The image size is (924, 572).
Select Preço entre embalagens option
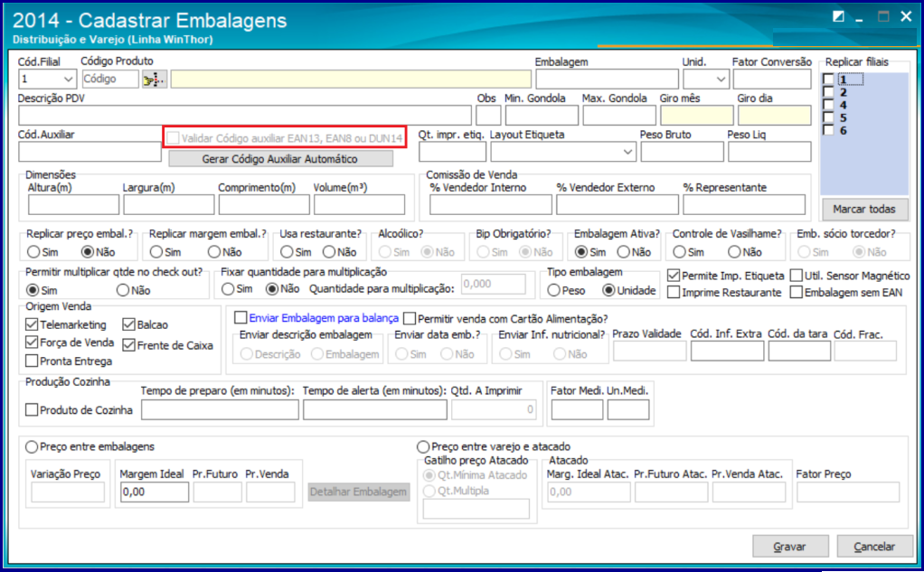click(x=32, y=447)
